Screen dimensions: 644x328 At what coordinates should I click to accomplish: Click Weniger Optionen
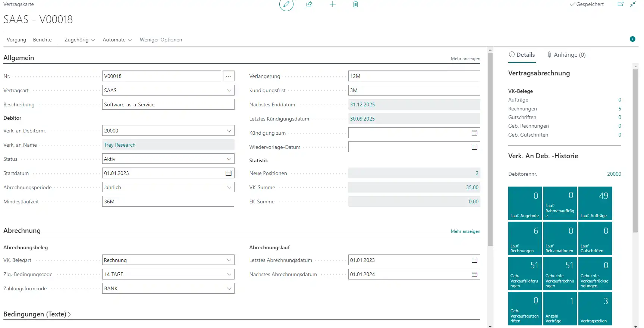coord(161,40)
